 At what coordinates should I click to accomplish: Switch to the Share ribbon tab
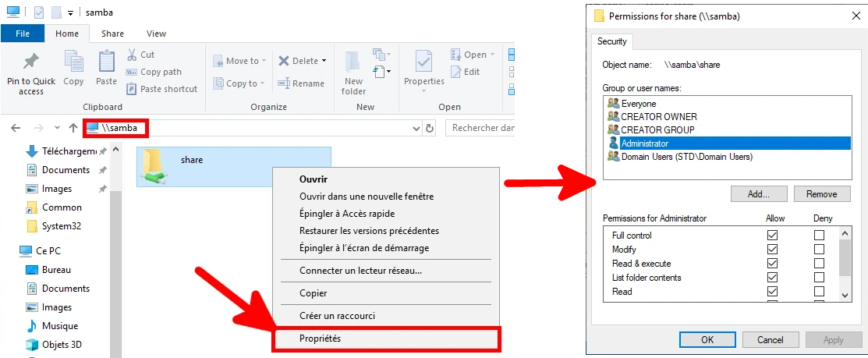(112, 34)
